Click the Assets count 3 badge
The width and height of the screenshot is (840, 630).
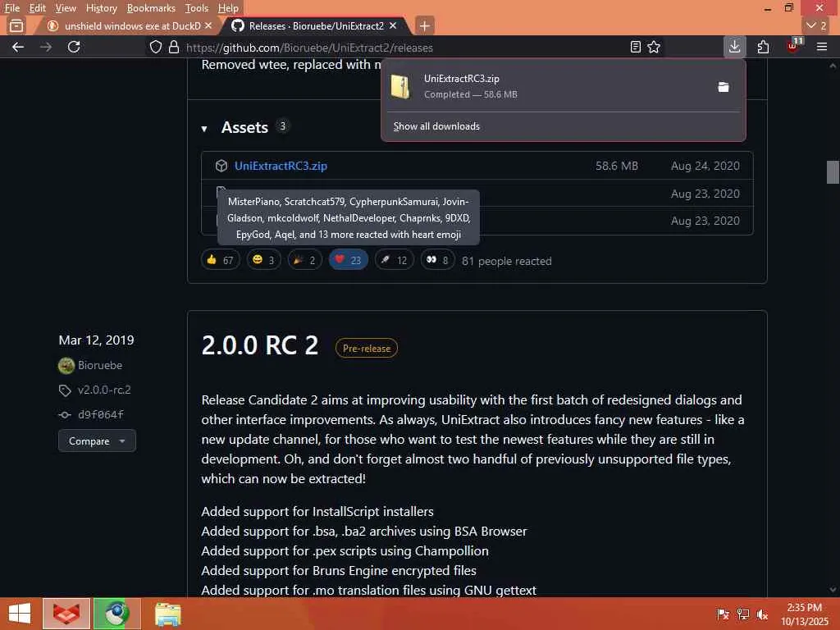pos(283,126)
